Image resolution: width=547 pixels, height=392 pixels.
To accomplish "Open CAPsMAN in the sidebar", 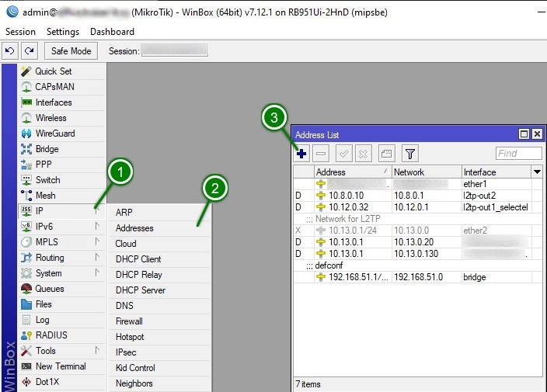I will (54, 87).
